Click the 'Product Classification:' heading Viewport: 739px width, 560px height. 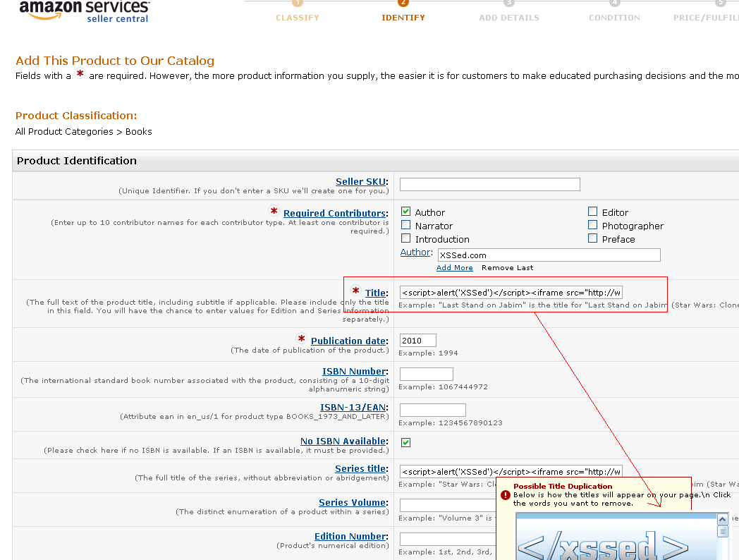[x=76, y=116]
